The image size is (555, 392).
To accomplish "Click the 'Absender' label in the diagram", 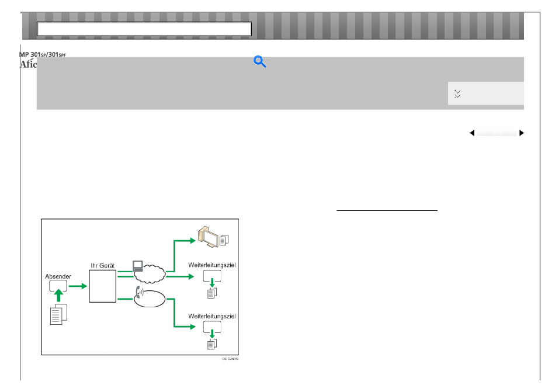I will (58, 276).
